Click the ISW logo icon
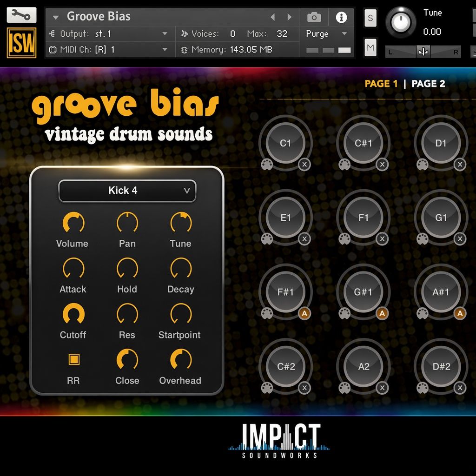The height and width of the screenshot is (476, 476). (21, 43)
